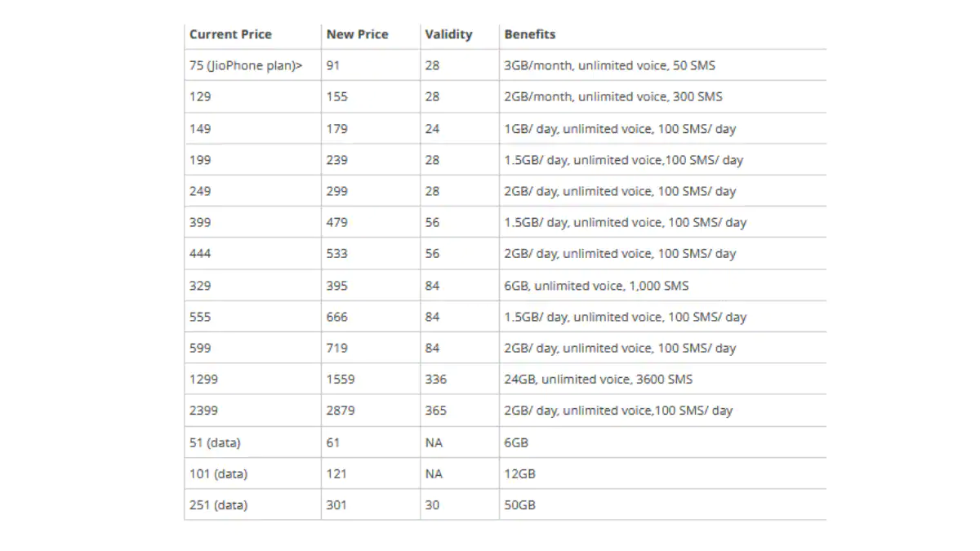Screen dimensions: 980x551
Task: Select the Validity column header
Action: tap(448, 34)
